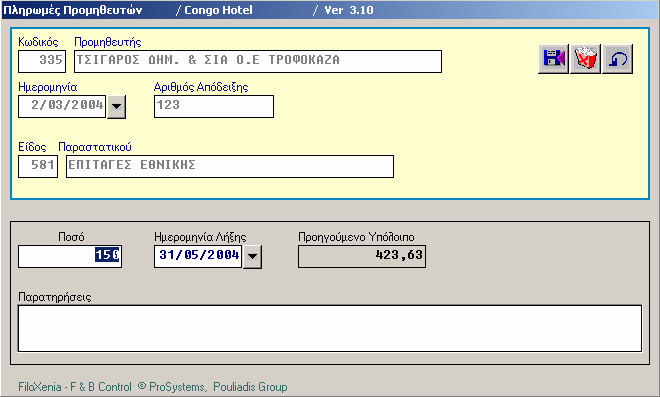Click the red delete trash icon
The height and width of the screenshot is (397, 660).
point(585,59)
